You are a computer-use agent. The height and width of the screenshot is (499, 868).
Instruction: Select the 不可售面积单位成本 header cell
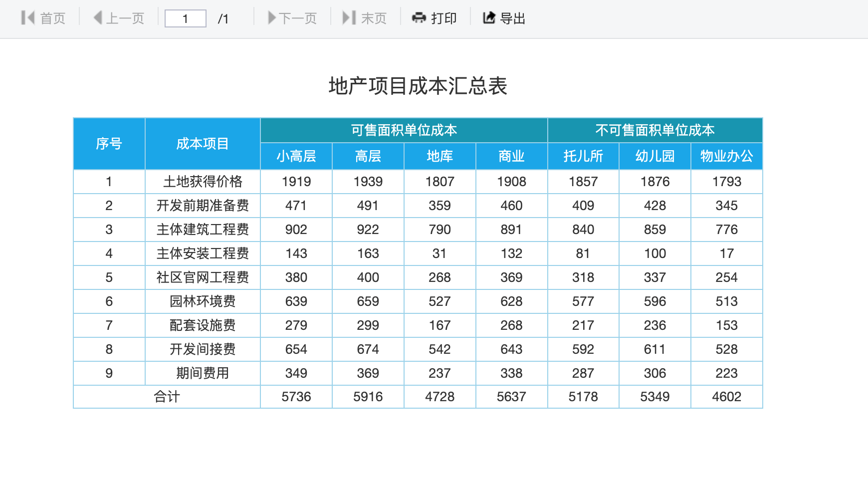coord(654,130)
